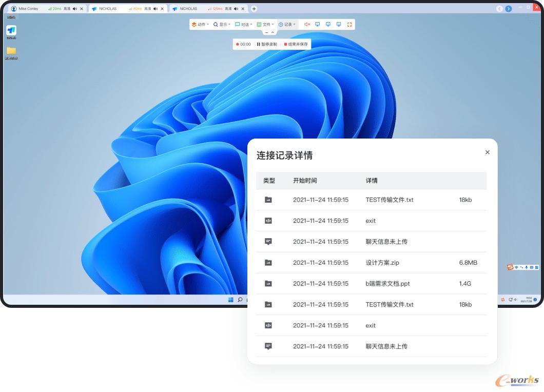Open the Windows Start menu

[231, 300]
